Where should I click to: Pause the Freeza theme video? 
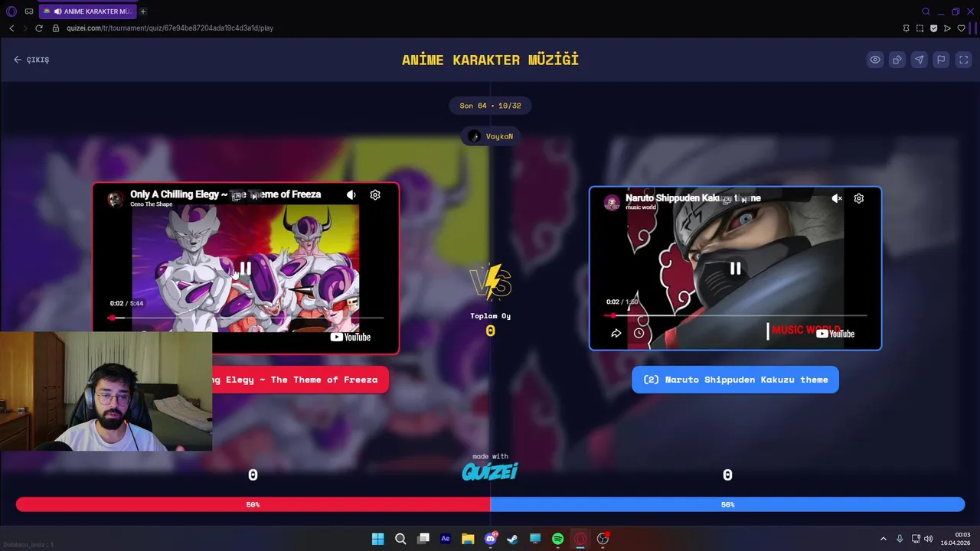pyautogui.click(x=246, y=269)
